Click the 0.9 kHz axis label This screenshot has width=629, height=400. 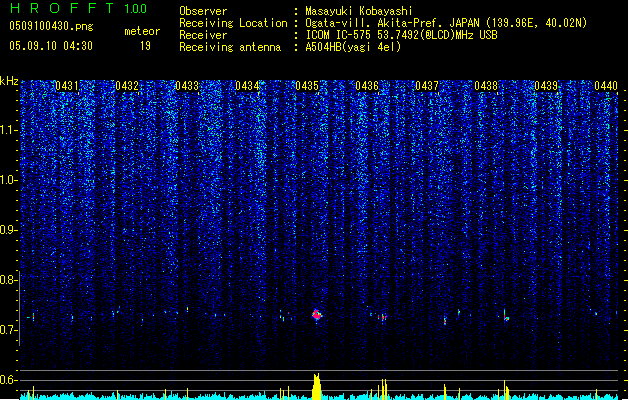pos(8,230)
